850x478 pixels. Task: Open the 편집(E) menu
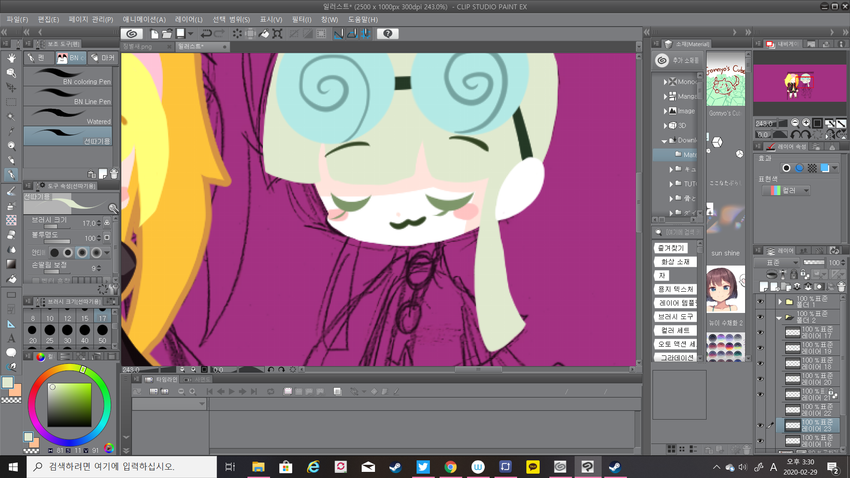pyautogui.click(x=48, y=20)
